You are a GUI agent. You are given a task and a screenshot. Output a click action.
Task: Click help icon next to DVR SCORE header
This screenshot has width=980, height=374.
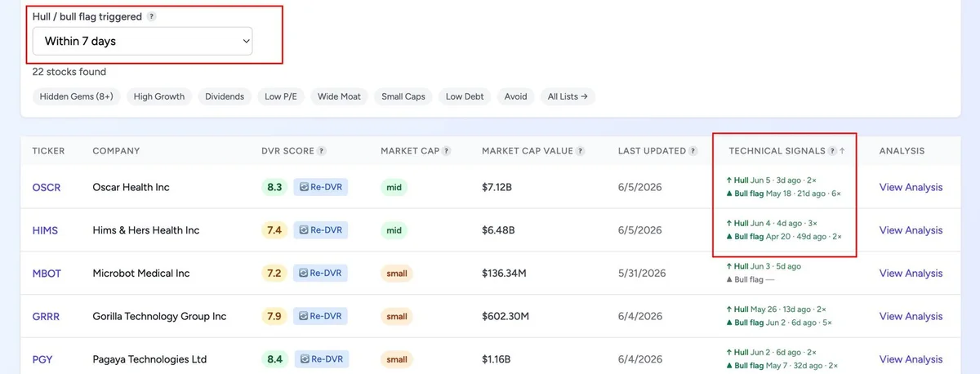(322, 151)
